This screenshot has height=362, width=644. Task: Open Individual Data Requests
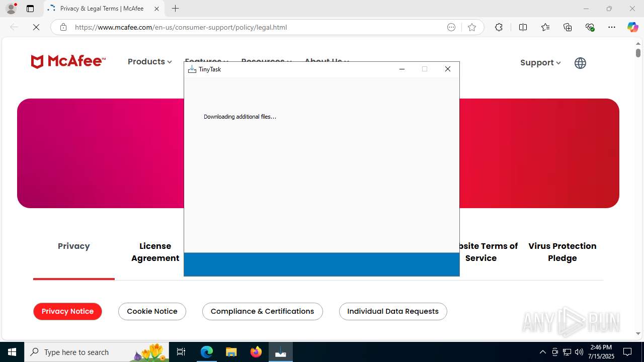(393, 311)
